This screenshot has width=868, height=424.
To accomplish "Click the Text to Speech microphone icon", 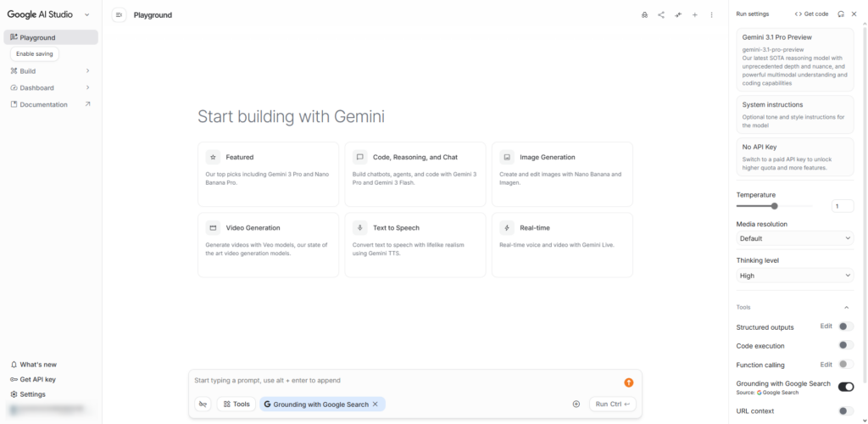I will click(359, 227).
